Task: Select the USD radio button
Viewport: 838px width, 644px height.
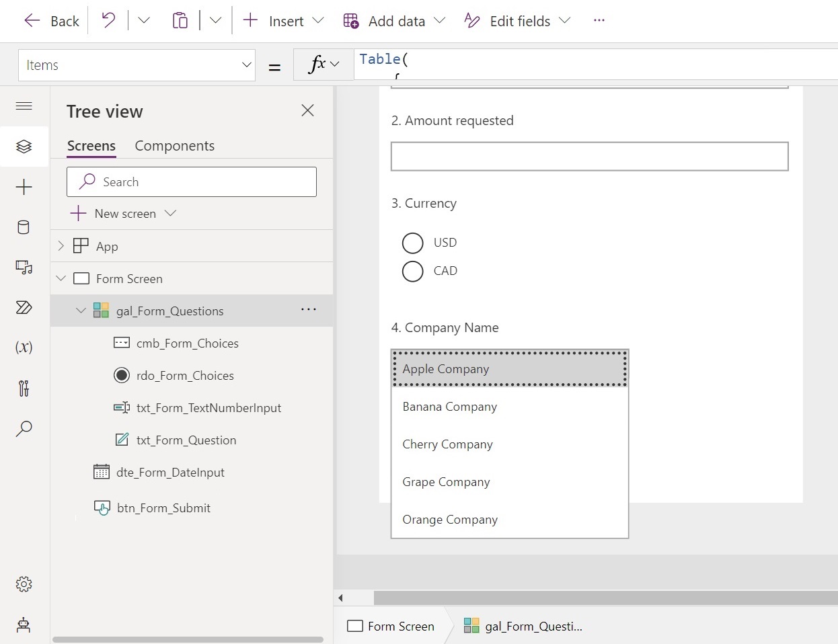Action: (x=413, y=243)
